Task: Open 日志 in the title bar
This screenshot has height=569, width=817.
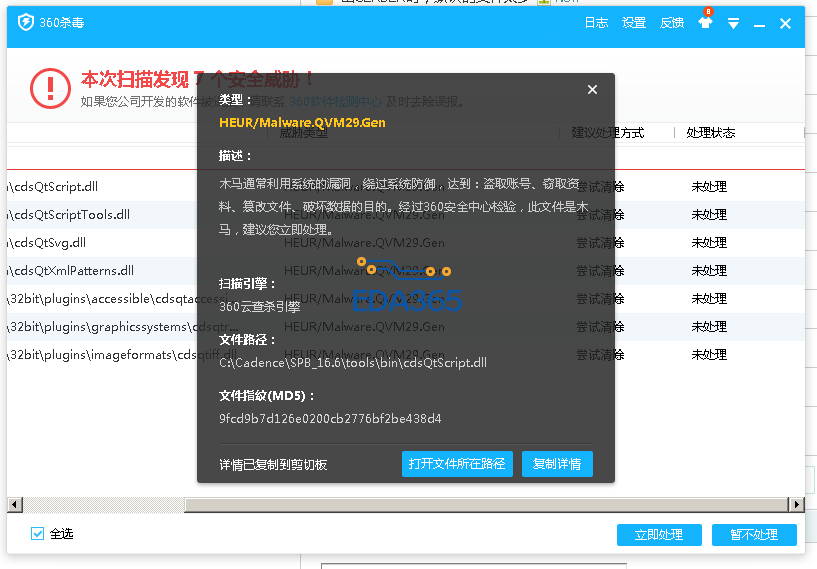Action: click(596, 22)
